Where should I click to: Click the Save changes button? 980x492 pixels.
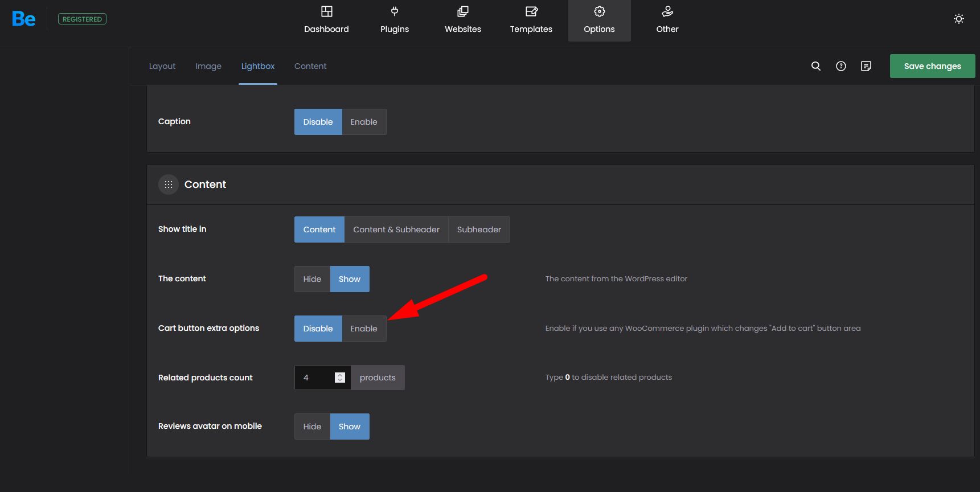click(932, 66)
